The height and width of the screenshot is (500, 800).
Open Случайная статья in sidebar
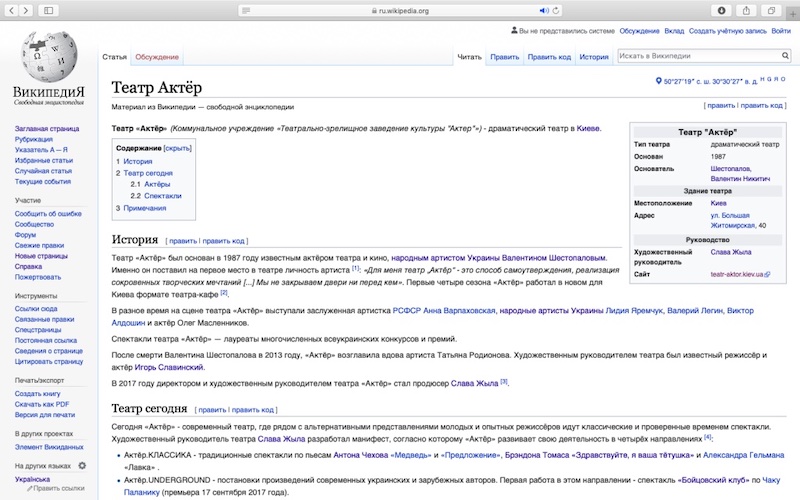coord(43,171)
